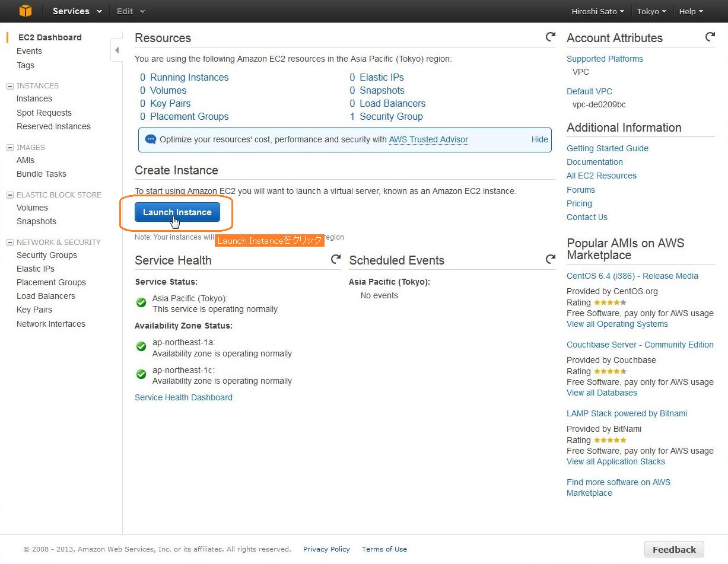Refresh the Resources section

551,37
